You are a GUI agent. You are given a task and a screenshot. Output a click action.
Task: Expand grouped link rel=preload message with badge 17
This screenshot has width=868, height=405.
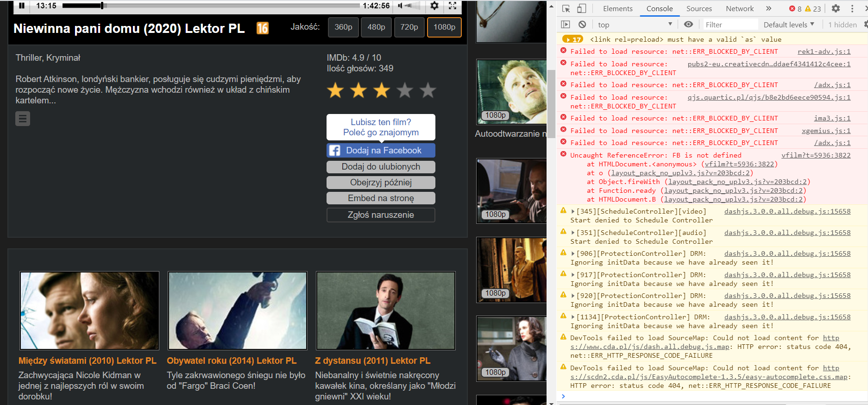[x=572, y=39]
